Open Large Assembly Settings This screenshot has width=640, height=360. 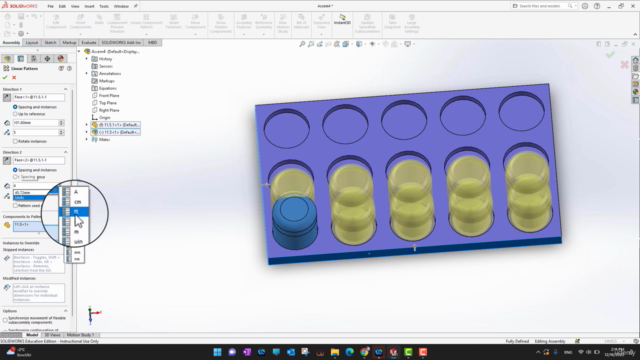tap(411, 23)
